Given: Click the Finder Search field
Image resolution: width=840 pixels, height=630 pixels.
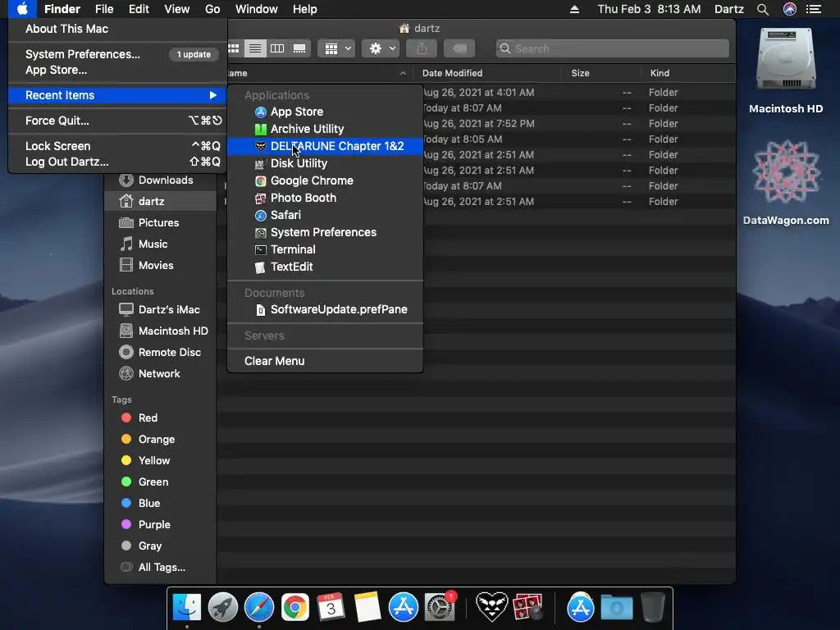Looking at the screenshot, I should 612,48.
